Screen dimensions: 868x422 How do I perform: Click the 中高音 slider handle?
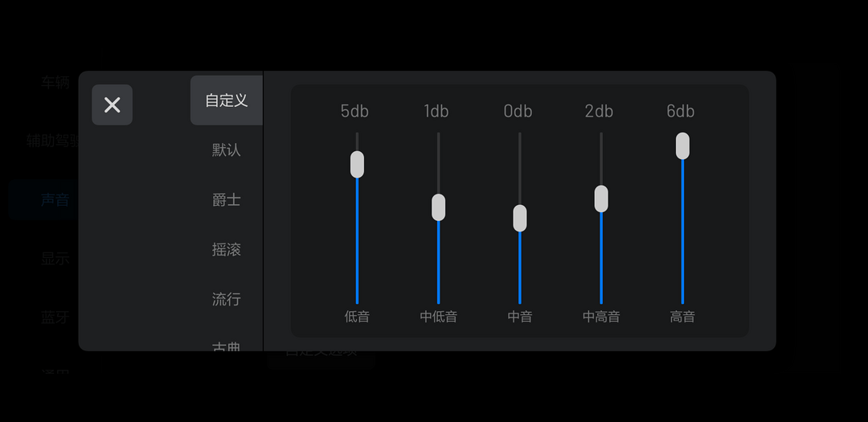[x=601, y=199]
